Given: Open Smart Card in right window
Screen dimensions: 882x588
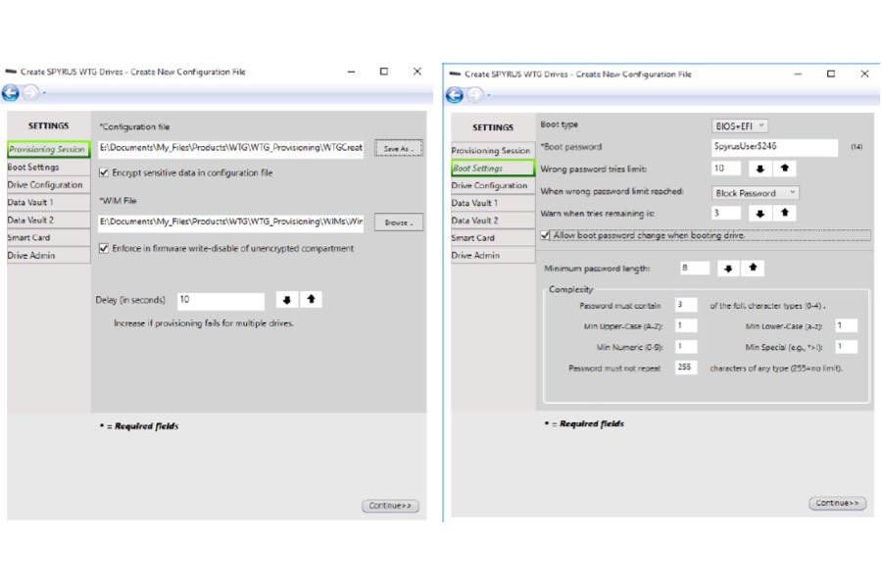Looking at the screenshot, I should tap(493, 237).
